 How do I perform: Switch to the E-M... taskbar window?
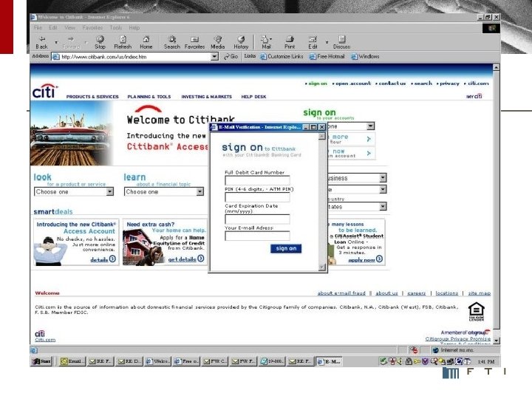328,361
